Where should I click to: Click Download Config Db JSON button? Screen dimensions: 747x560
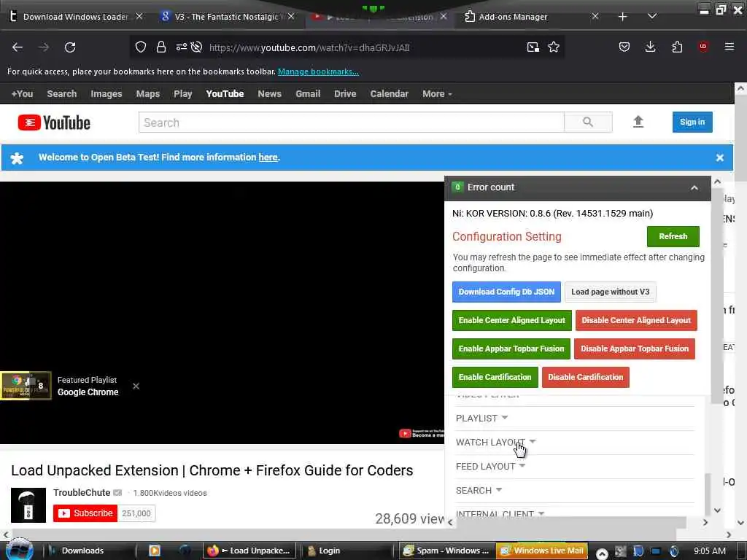(x=506, y=292)
